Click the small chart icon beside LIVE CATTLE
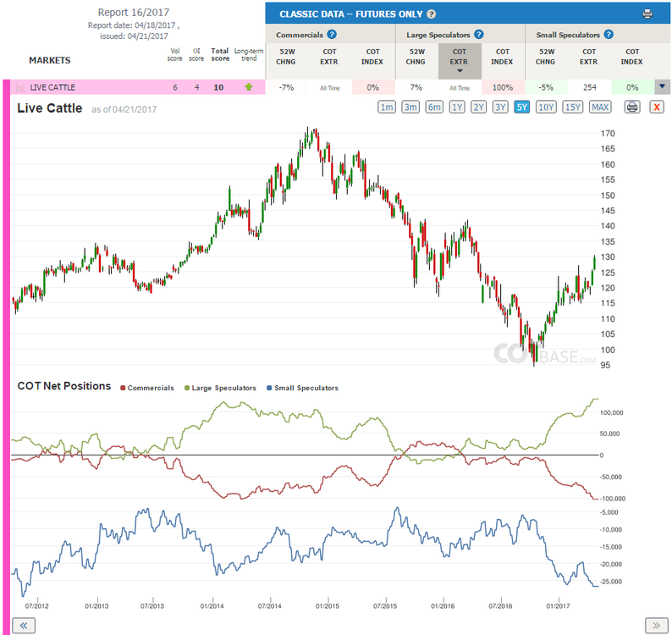Image resolution: width=672 pixels, height=635 pixels. coord(20,87)
